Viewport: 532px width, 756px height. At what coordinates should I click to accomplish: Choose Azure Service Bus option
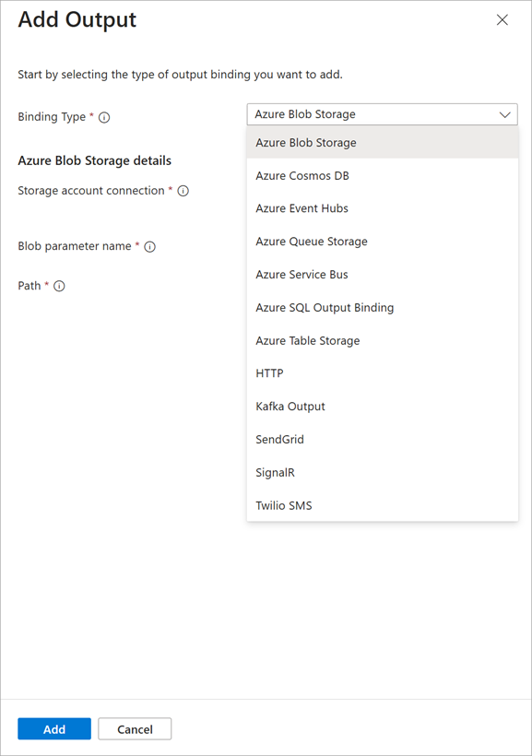[383, 275]
